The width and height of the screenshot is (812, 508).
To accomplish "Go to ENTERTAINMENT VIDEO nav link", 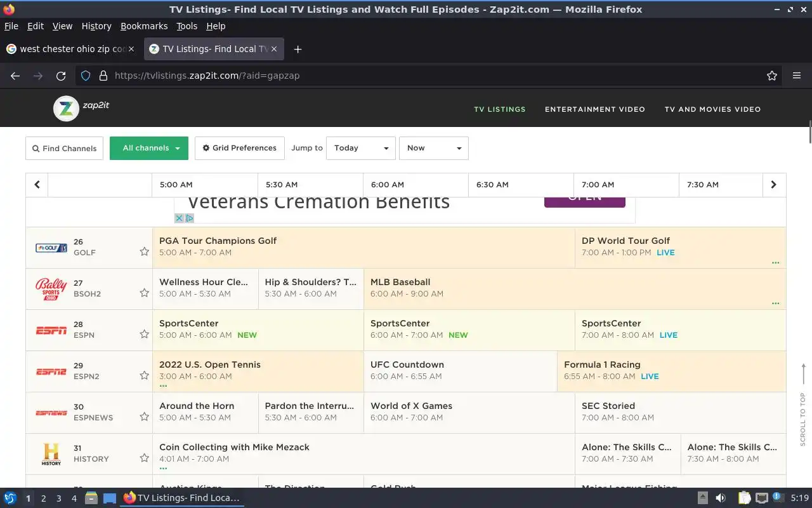I will [595, 109].
